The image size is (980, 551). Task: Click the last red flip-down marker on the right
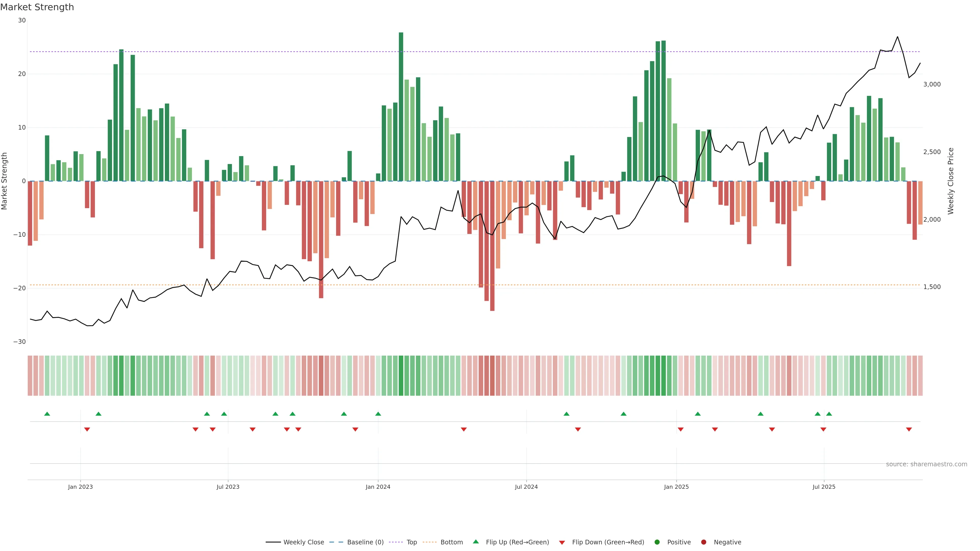point(909,429)
